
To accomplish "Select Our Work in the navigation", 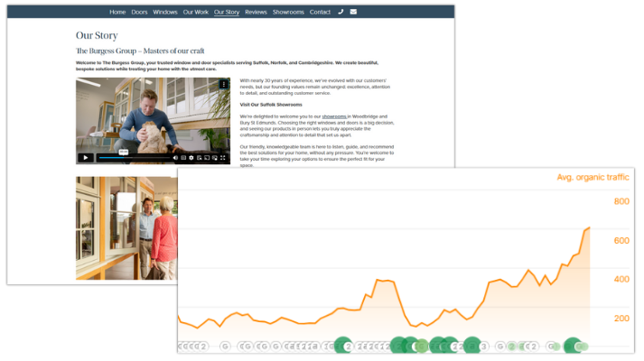I will (x=195, y=12).
